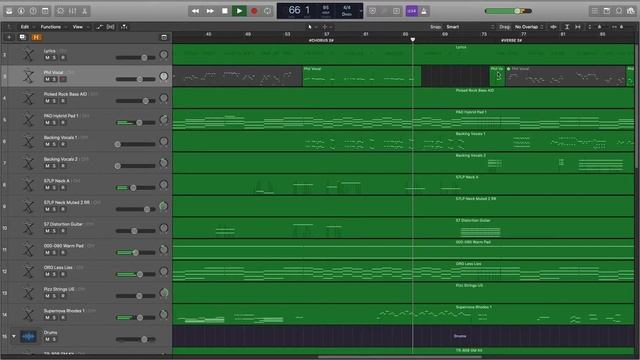Mute the Lyrics track
The image size is (640, 360).
tap(47, 58)
